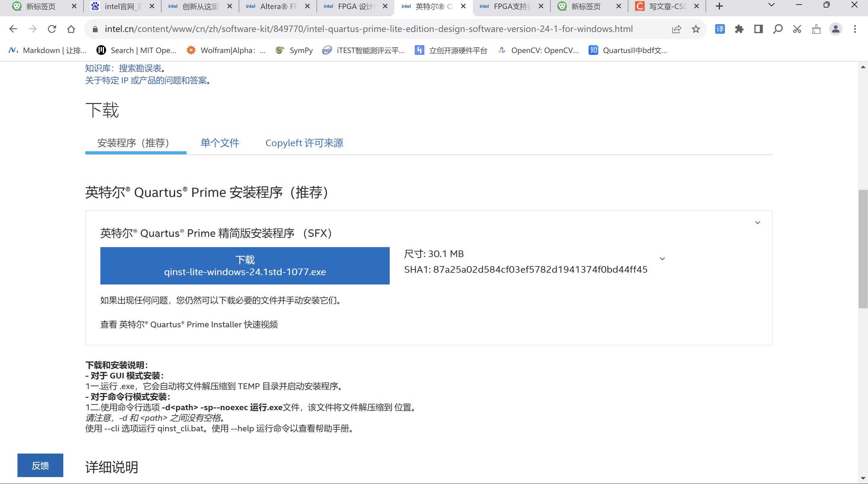Bookmark this page with star icon
Viewport: 868px width, 484px height.
point(696,29)
